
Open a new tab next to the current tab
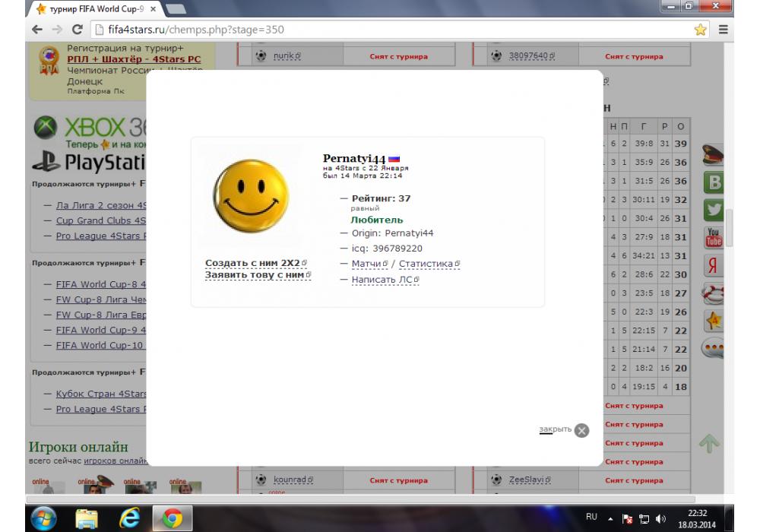tap(176, 8)
